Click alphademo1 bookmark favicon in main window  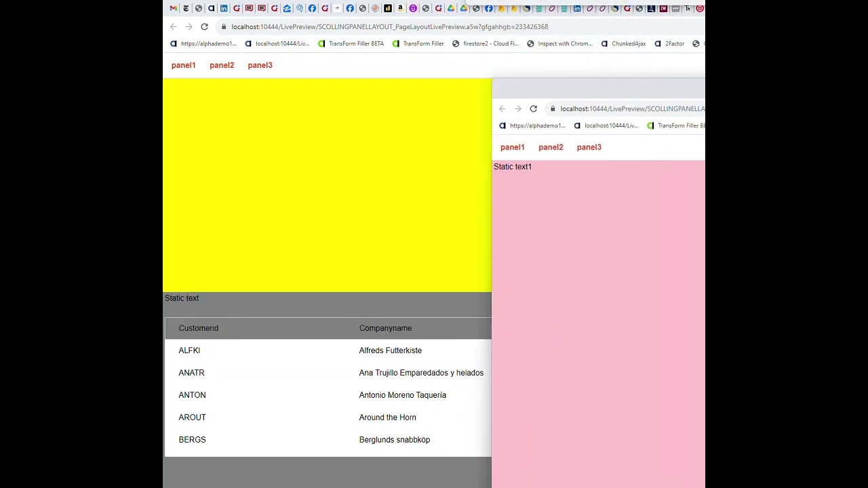(174, 43)
